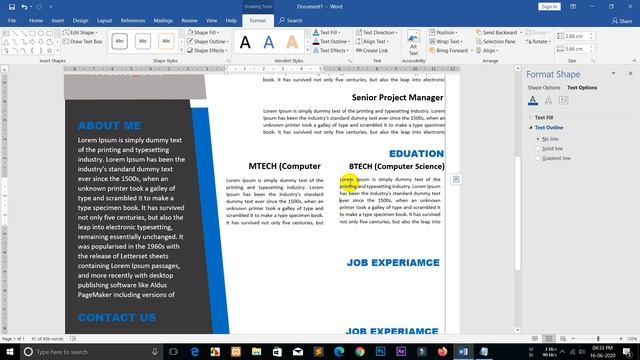The height and width of the screenshot is (360, 640).
Task: Apply third Abc shape style preset
Action: click(166, 41)
